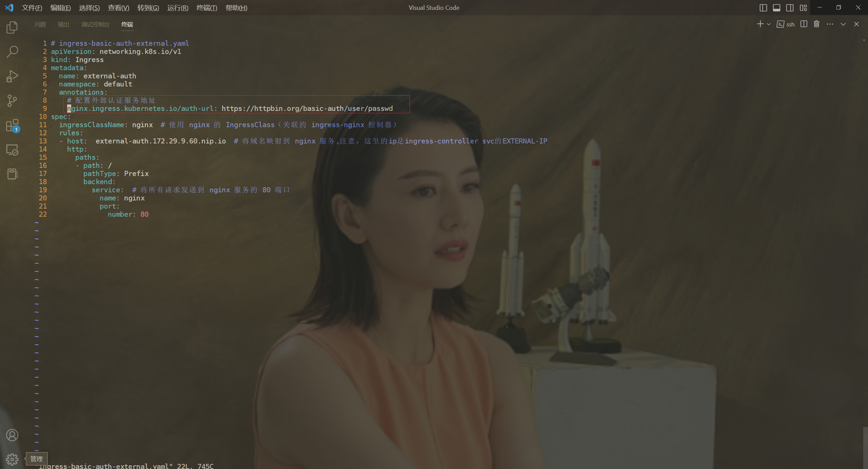This screenshot has height=469, width=868.
Task: Click the terminal vertical scrollbar
Action: pyautogui.click(x=865, y=447)
